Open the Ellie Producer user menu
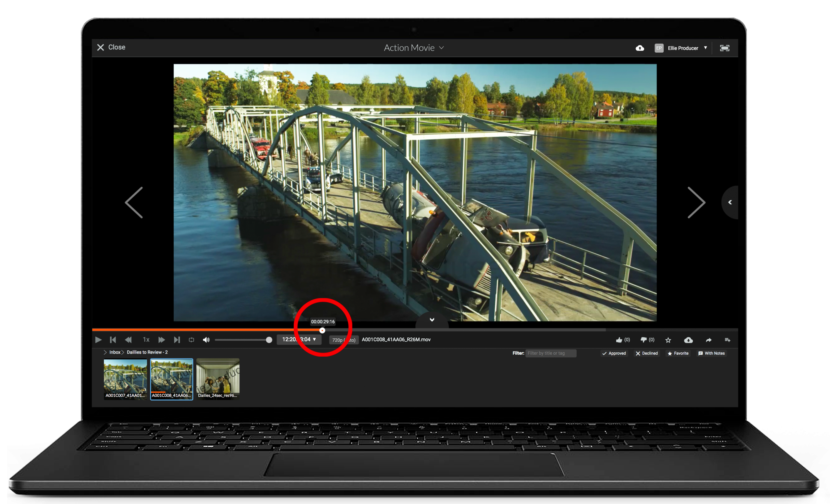The height and width of the screenshot is (504, 830). [682, 48]
